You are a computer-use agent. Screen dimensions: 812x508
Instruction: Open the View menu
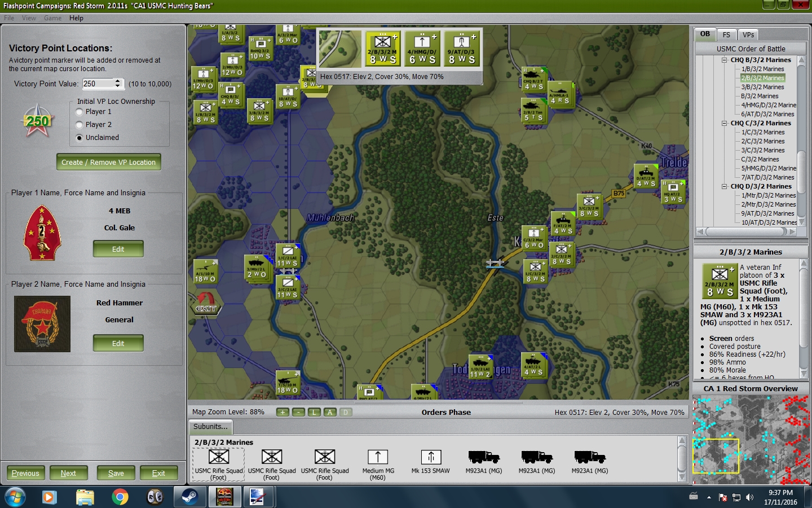[29, 18]
